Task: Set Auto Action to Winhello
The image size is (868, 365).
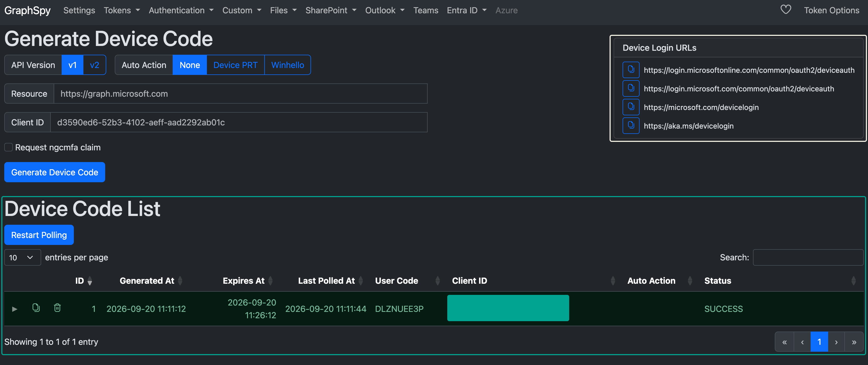Action: (287, 65)
